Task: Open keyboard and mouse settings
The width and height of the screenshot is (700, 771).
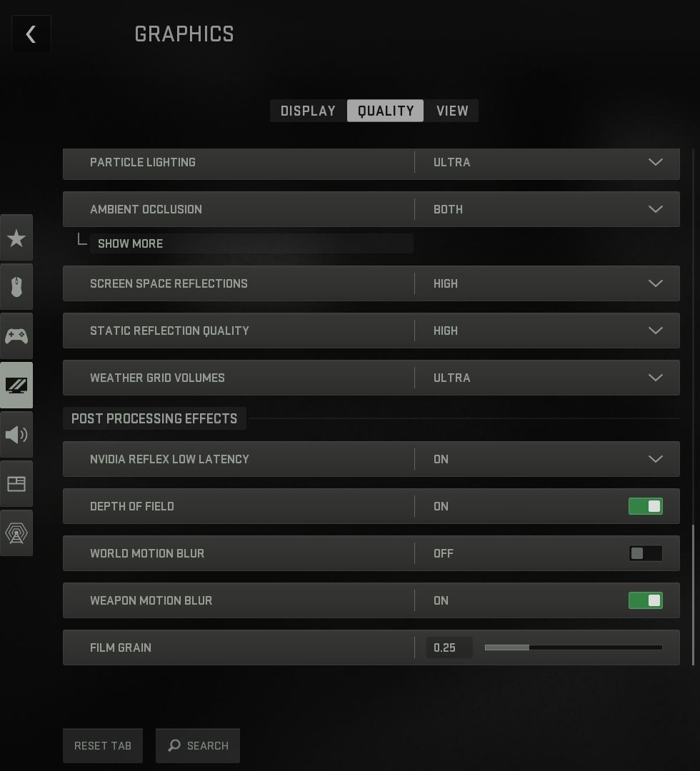Action: coord(16,287)
